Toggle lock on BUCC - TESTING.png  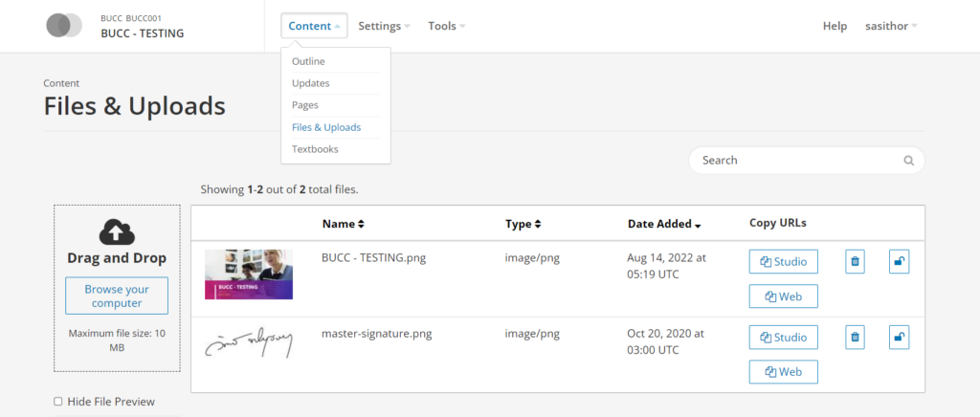click(899, 261)
